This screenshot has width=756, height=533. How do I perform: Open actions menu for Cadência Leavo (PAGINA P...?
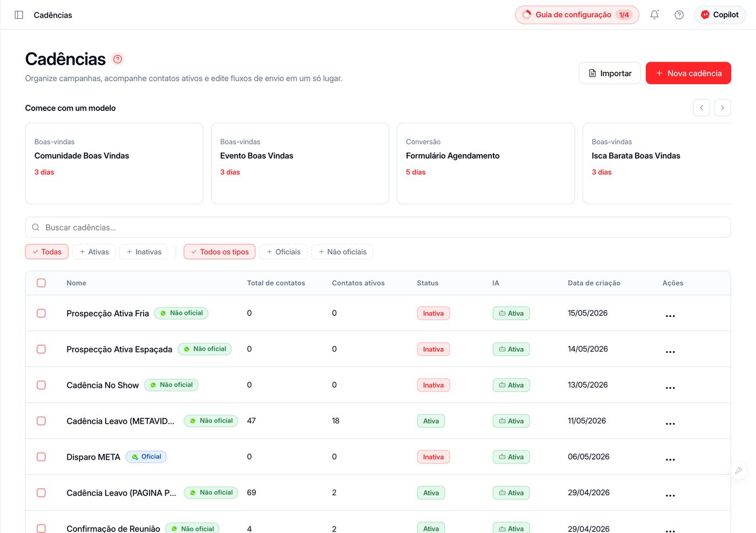pyautogui.click(x=670, y=496)
